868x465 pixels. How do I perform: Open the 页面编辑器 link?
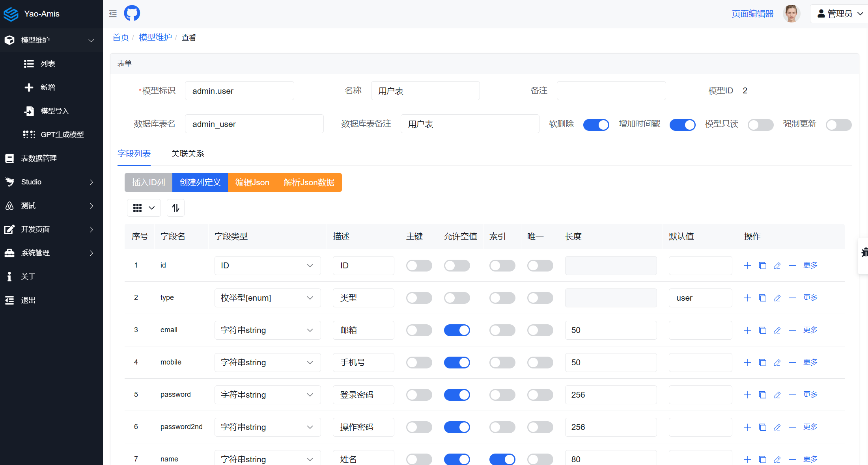[752, 14]
